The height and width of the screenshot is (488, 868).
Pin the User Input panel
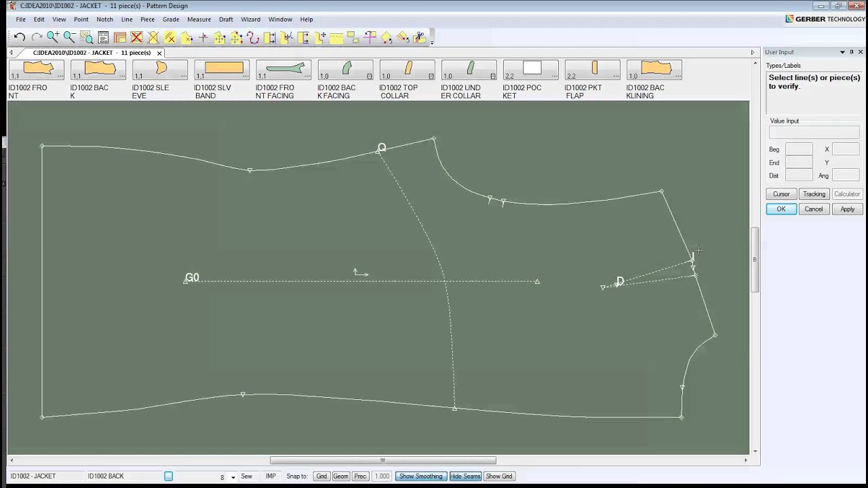(852, 52)
